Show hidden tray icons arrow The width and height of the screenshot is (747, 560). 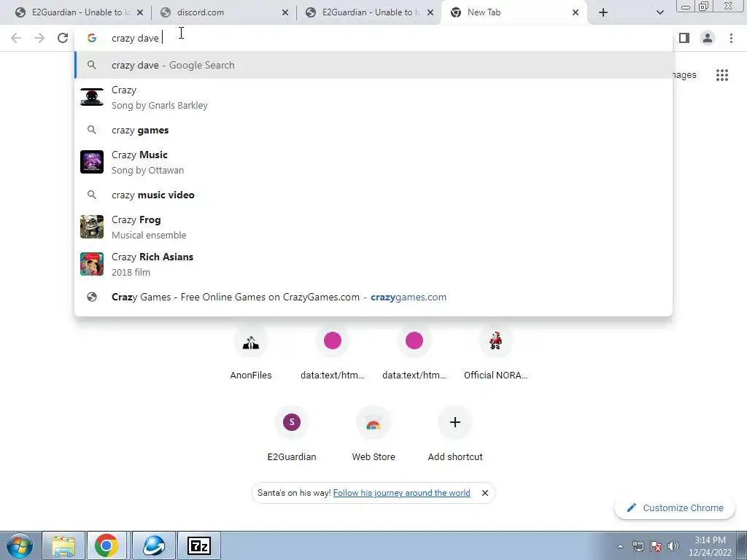click(x=620, y=546)
